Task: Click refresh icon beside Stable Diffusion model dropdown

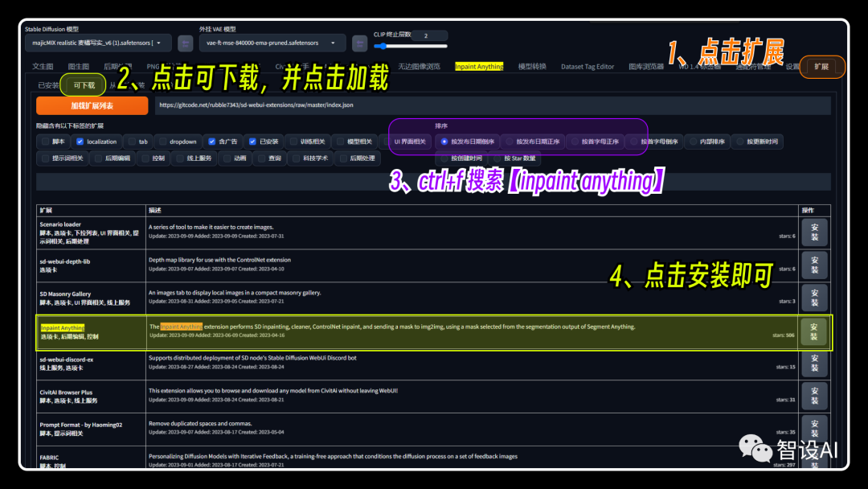Action: tap(186, 43)
